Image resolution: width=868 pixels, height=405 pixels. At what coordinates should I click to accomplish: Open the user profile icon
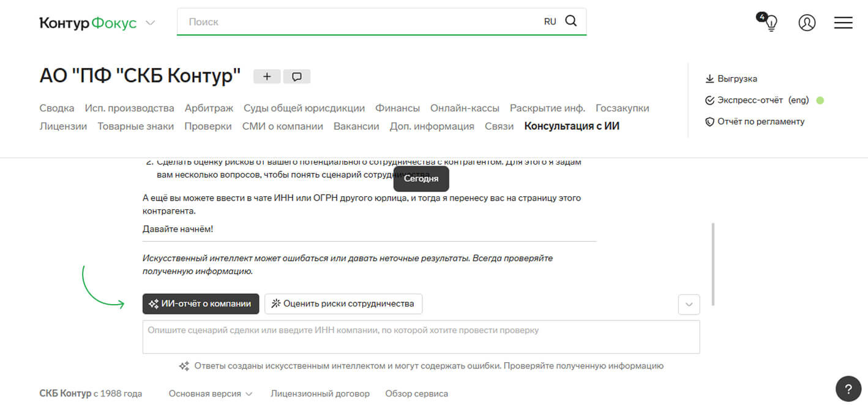pos(807,23)
